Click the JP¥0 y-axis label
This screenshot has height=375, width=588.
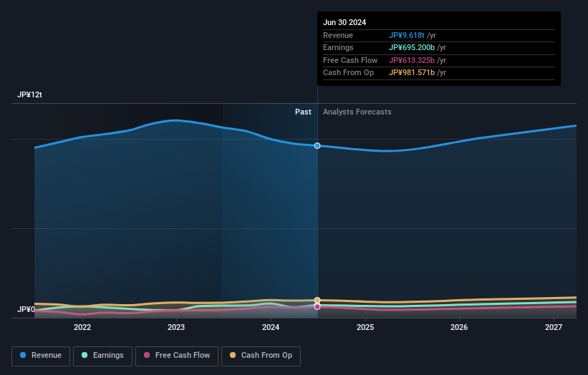pyautogui.click(x=26, y=309)
